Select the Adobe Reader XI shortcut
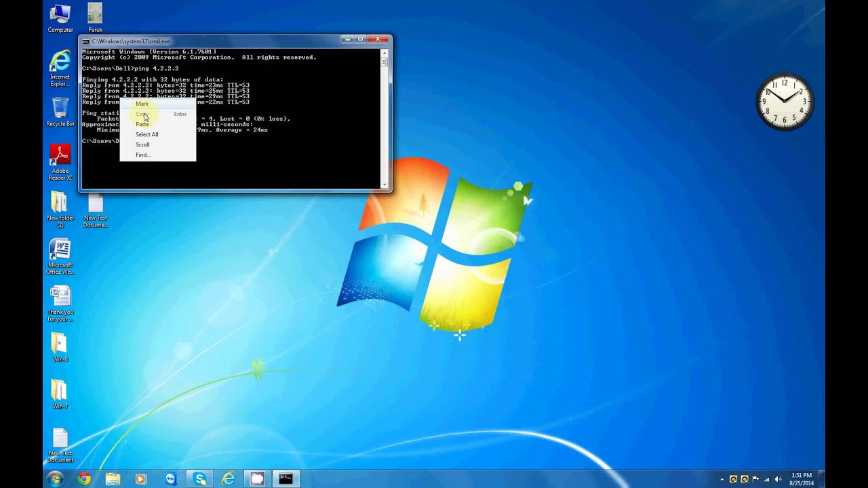Viewport: 868px width, 488px height. 60,162
